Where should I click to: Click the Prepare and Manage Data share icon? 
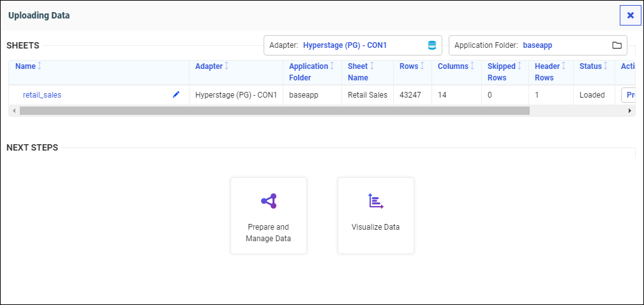tap(269, 201)
